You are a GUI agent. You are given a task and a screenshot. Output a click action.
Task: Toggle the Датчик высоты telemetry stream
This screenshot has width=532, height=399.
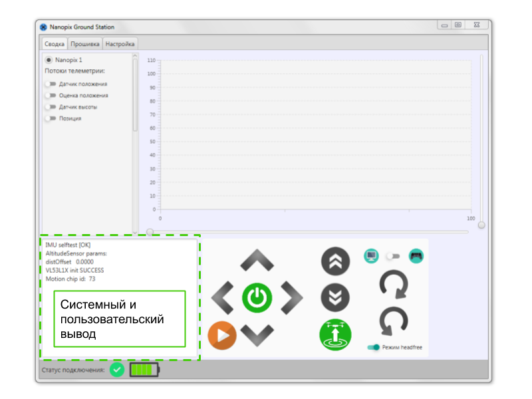(51, 107)
